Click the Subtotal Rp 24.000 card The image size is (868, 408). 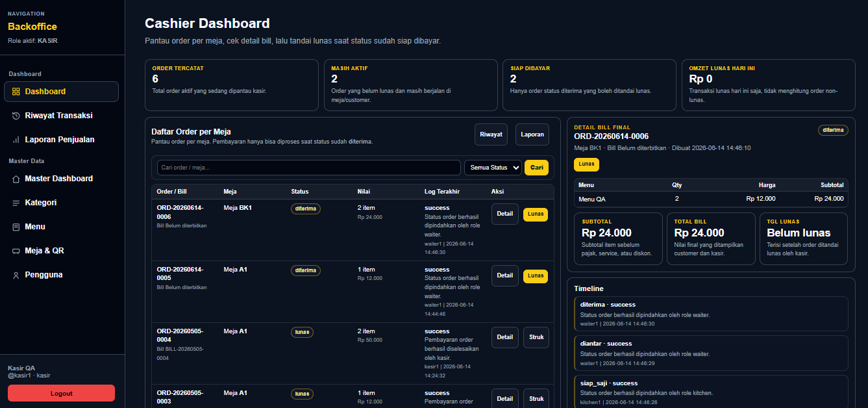[x=619, y=239]
